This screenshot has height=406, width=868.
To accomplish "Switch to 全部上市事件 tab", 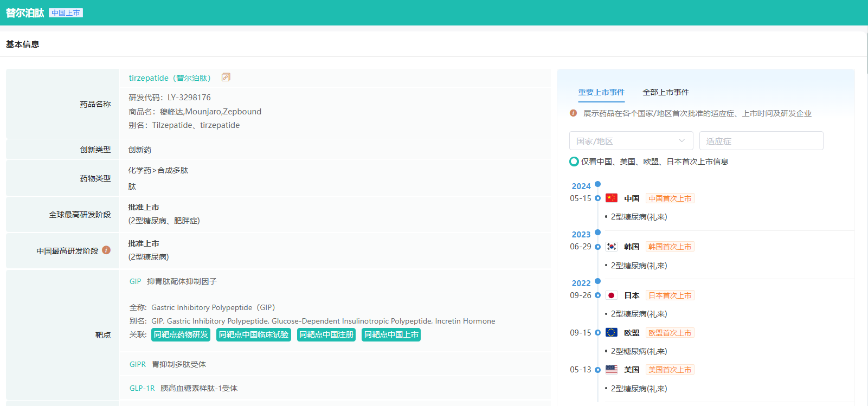I will [x=666, y=92].
